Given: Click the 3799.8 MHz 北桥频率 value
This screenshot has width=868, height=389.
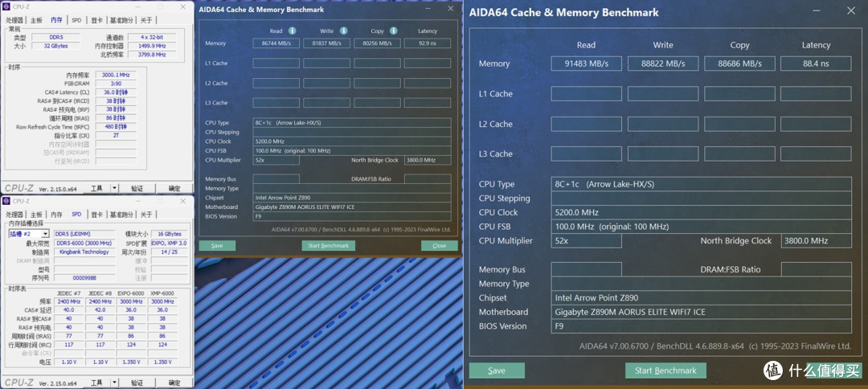Looking at the screenshot, I should point(152,55).
